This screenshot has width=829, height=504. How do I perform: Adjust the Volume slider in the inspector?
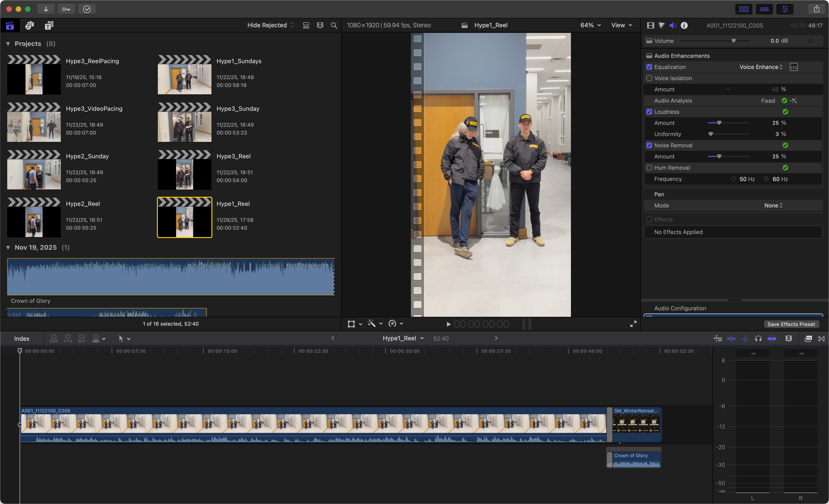(x=734, y=40)
